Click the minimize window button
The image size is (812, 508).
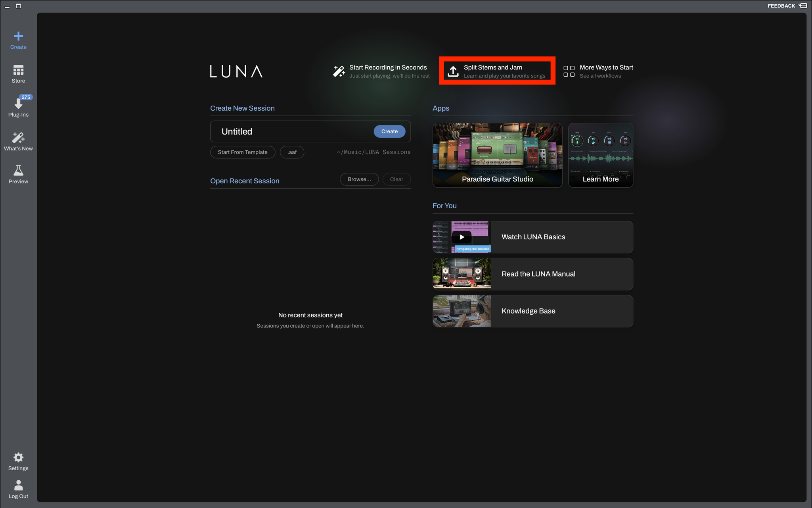point(7,6)
